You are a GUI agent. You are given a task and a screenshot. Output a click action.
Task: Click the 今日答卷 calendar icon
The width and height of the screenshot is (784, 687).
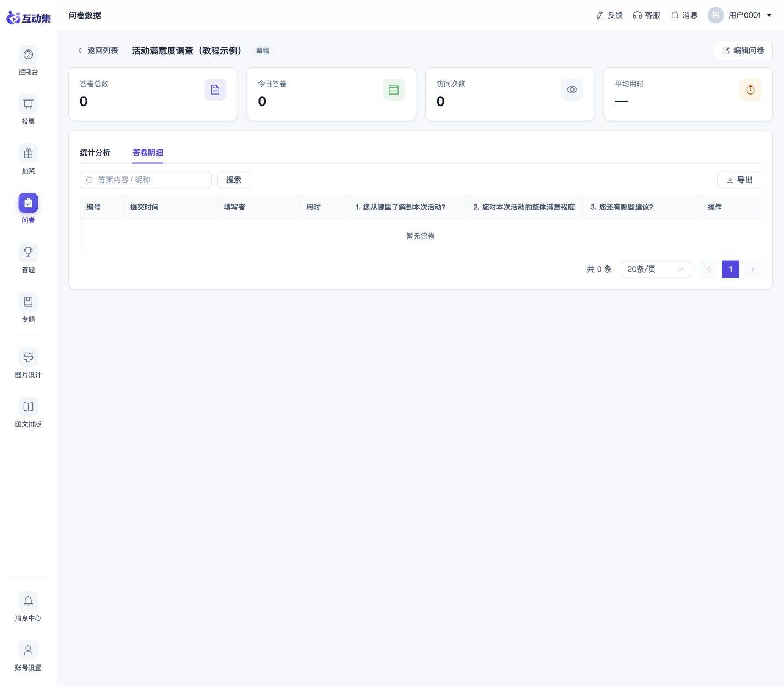point(394,90)
